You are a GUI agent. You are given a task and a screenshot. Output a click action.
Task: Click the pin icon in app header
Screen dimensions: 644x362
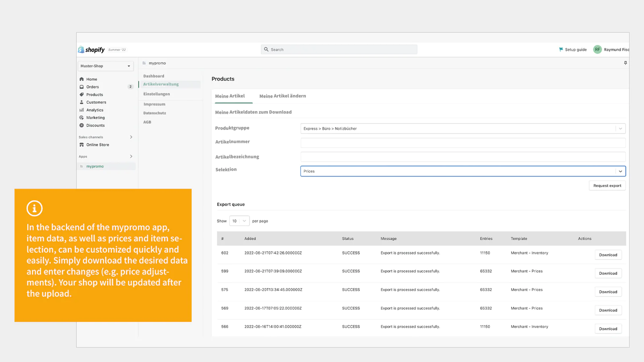click(625, 63)
